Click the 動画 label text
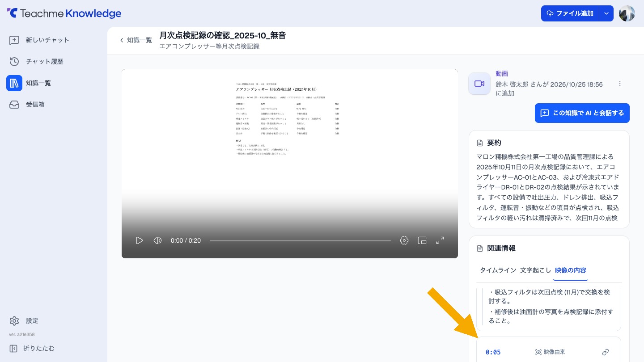The height and width of the screenshot is (362, 644). (502, 74)
